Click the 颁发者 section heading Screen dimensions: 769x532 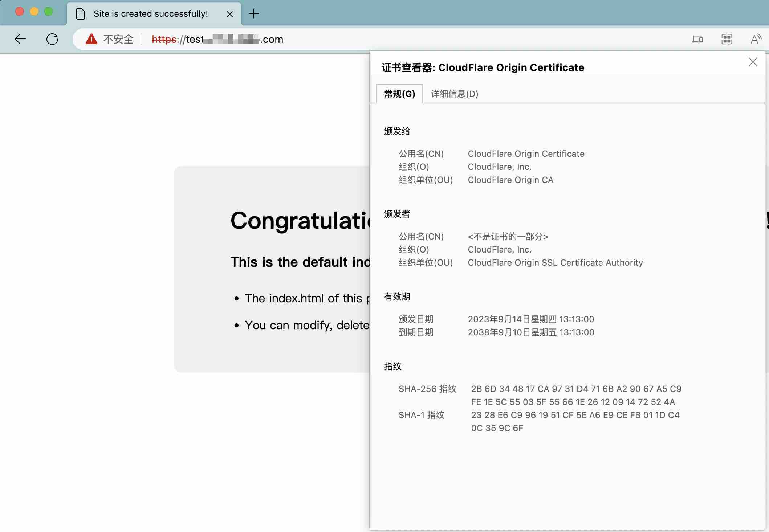point(397,214)
